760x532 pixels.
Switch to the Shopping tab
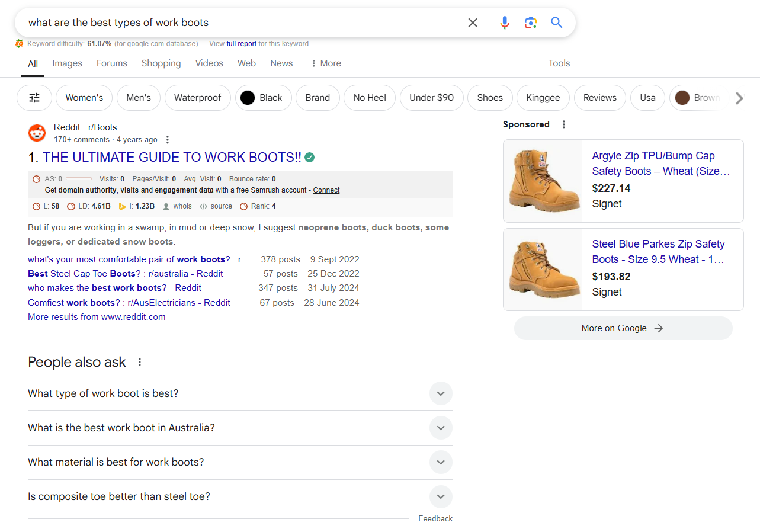161,63
